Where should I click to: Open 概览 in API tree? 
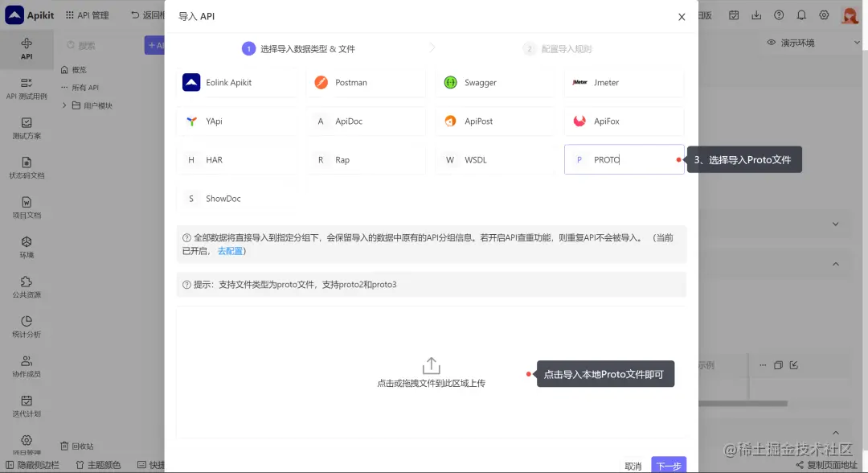[74, 70]
